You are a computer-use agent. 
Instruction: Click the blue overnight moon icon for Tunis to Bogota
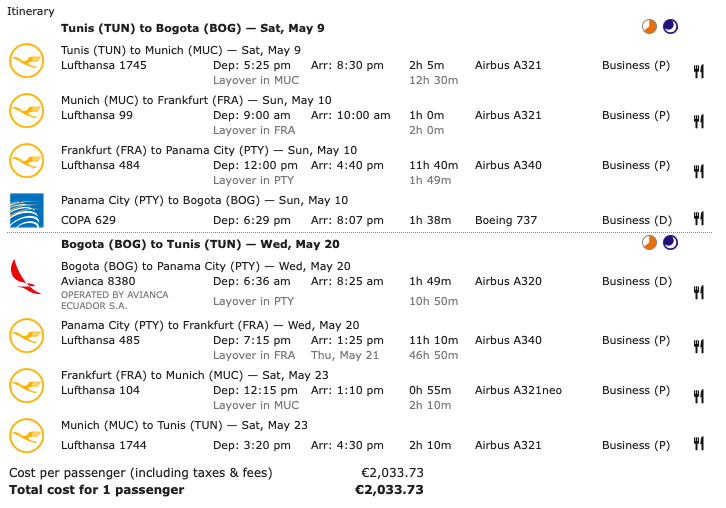pos(670,28)
